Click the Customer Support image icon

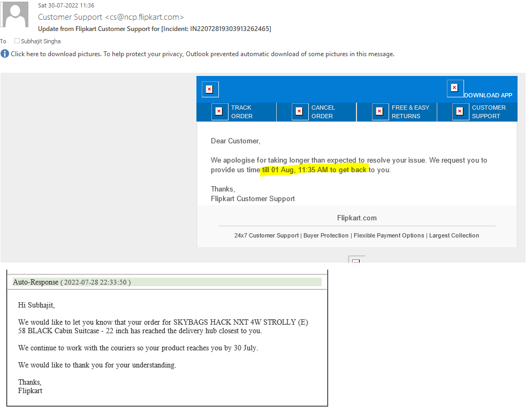[x=460, y=112]
